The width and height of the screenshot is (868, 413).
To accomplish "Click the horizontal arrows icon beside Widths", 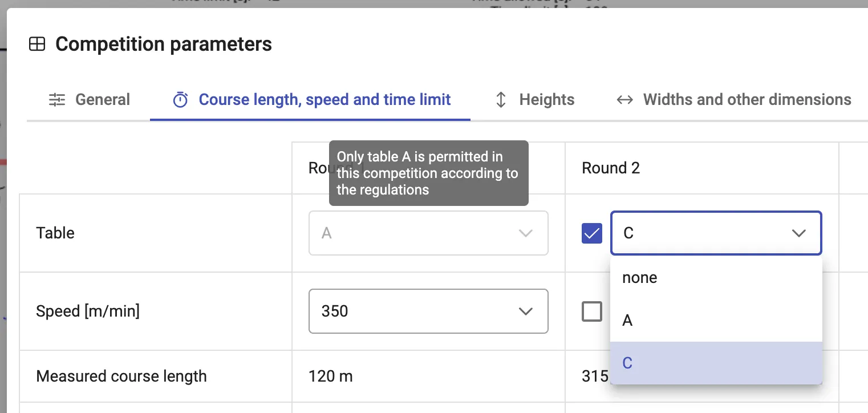I will coord(624,100).
